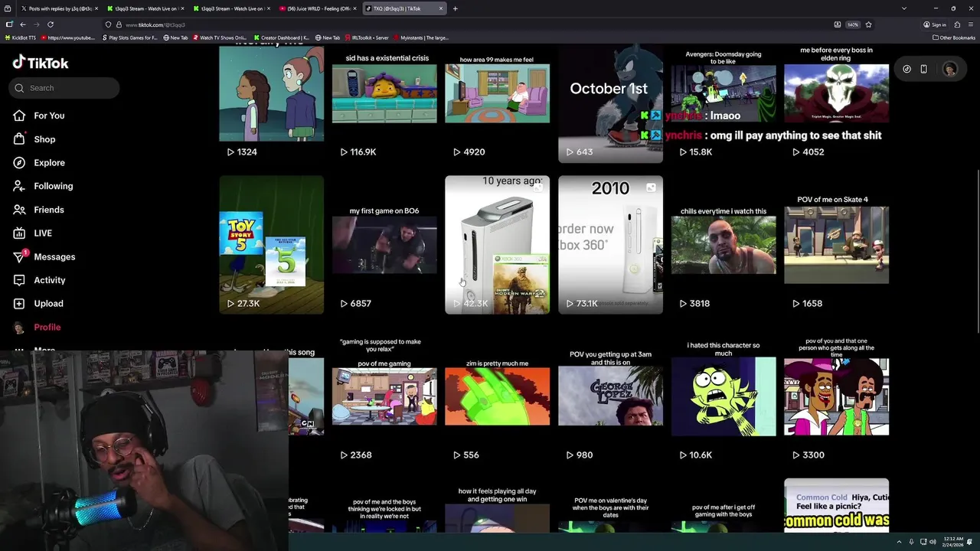Open 'my first game on BO6' video
Image resolution: width=980 pixels, height=551 pixels.
pyautogui.click(x=384, y=245)
